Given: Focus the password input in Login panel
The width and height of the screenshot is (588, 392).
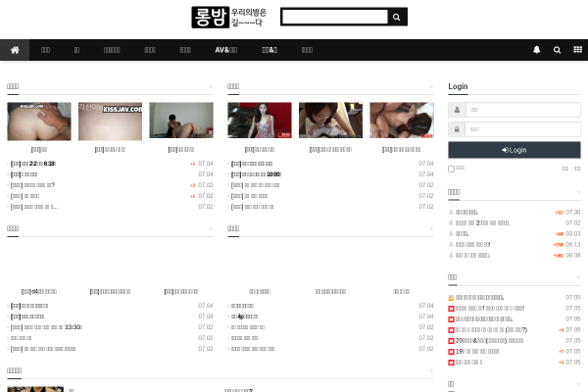Looking at the screenshot, I should (x=522, y=129).
